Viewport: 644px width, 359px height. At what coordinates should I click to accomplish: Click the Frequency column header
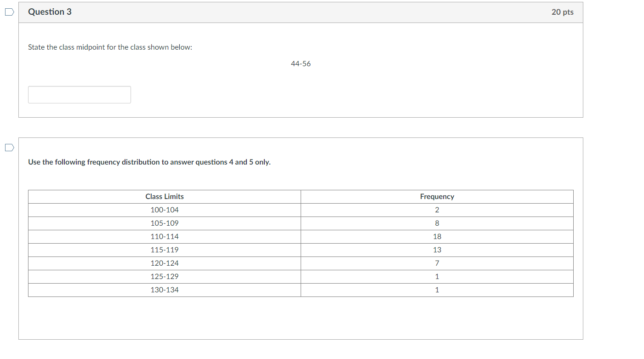point(437,196)
